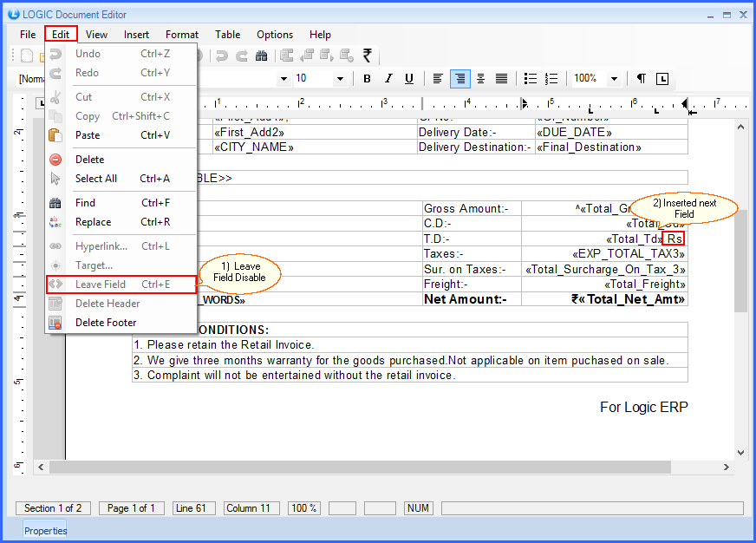Toggle the highlighted right-align button
756x543 pixels.
coord(460,79)
